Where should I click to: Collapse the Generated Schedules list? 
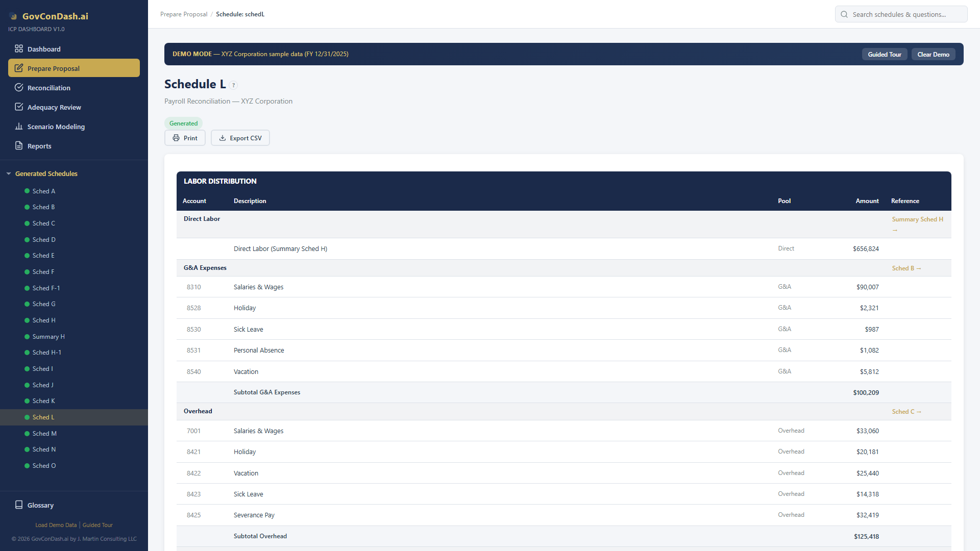[x=8, y=173]
